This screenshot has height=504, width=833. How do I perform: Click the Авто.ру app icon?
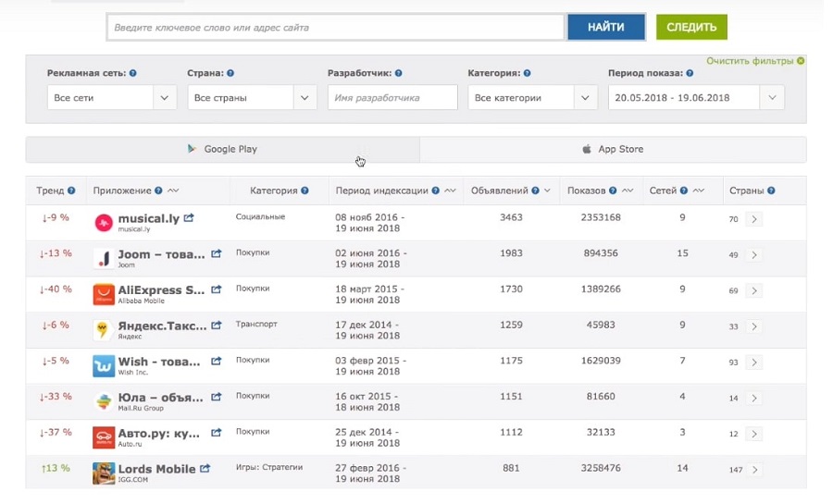pyautogui.click(x=104, y=437)
